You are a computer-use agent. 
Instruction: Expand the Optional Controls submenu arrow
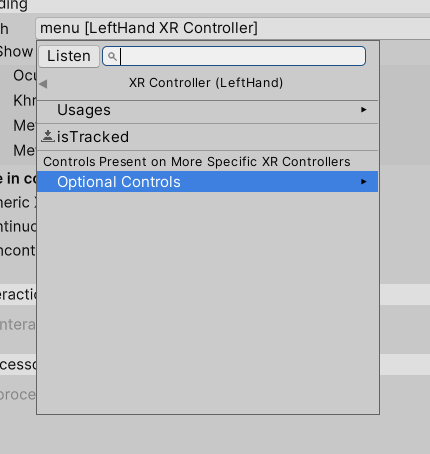(x=364, y=182)
